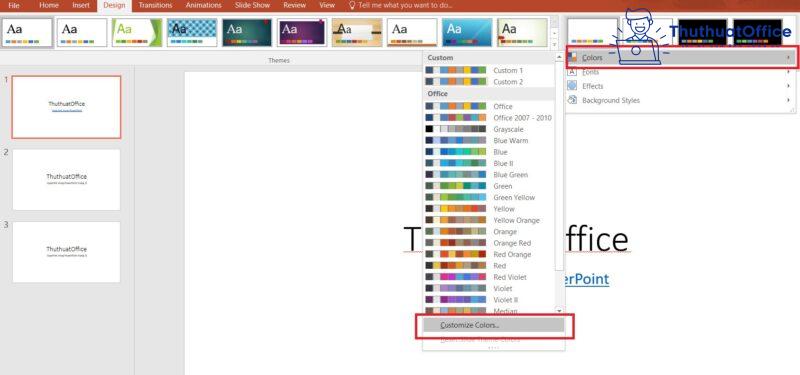This screenshot has height=375, width=800.
Task: Apply the Green Yellow color scheme
Action: click(489, 197)
